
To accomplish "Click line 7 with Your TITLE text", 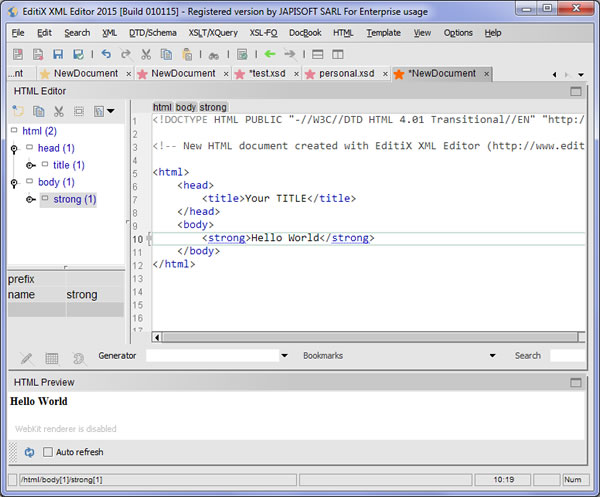I will (x=279, y=199).
